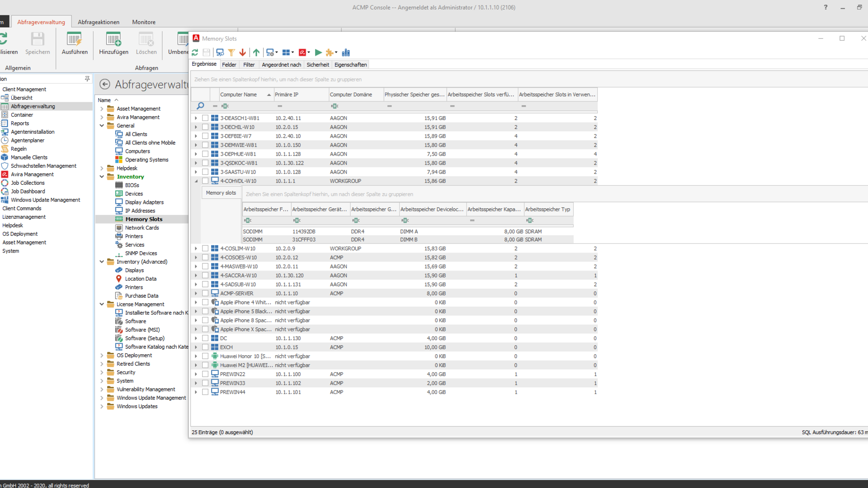Screen dimensions: 868x488
Task: Expand the Vulnerability Management folder
Action: 102,389
